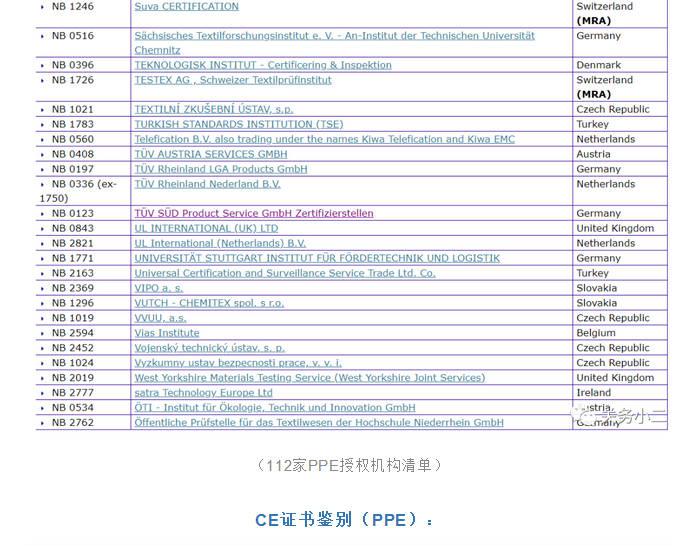Click the CE证书鉴别（PPE） heading
Image resolution: width=700 pixels, height=546 pixels.
344,520
